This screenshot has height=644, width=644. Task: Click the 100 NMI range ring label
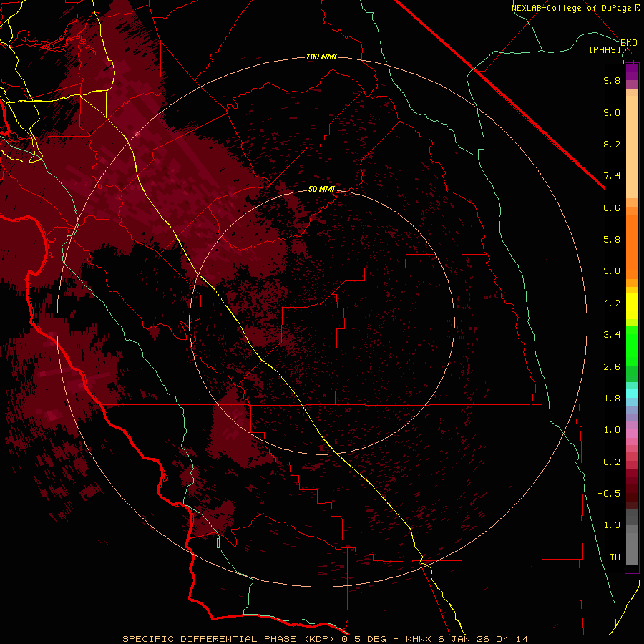tap(321, 57)
